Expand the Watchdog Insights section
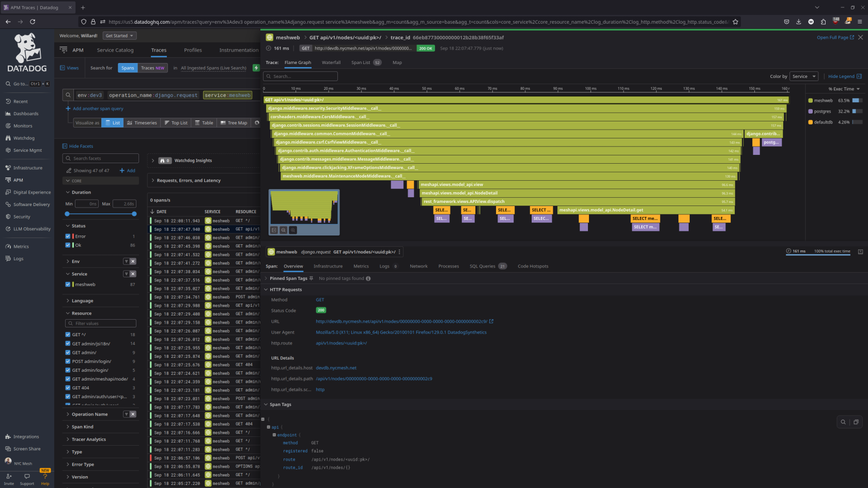The image size is (868, 488). coord(153,161)
